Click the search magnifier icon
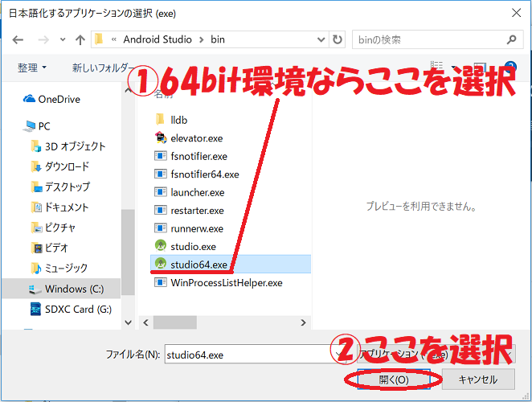This screenshot has width=532, height=402. tap(511, 39)
